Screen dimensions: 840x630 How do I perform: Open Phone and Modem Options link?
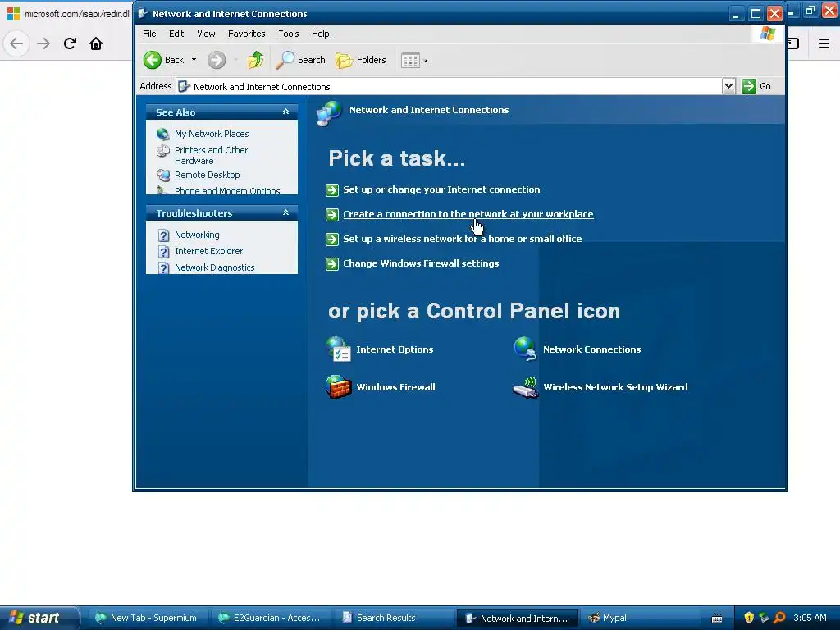coord(227,190)
